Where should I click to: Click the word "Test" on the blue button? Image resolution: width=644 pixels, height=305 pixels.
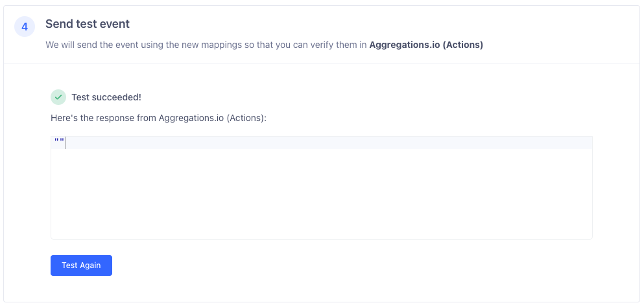pos(69,265)
